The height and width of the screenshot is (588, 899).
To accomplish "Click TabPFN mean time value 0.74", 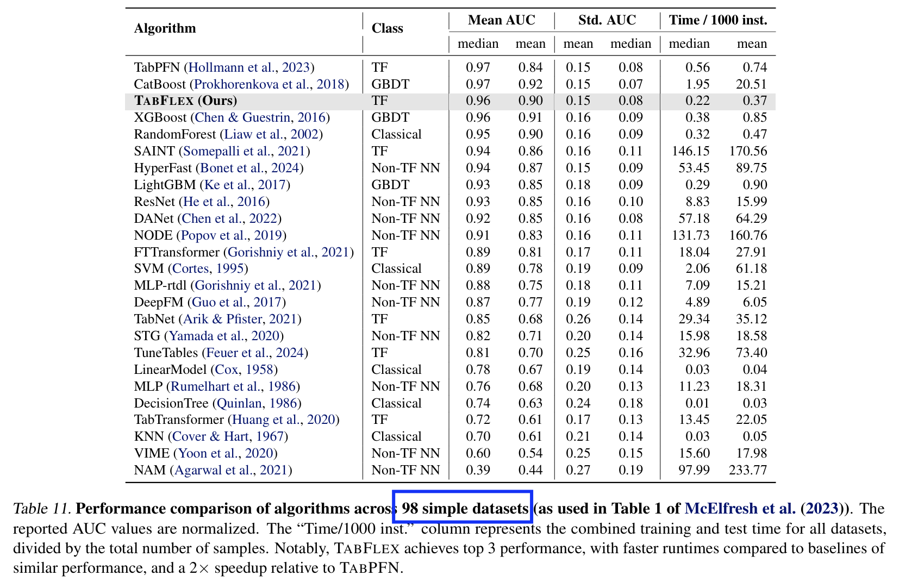I will click(755, 67).
